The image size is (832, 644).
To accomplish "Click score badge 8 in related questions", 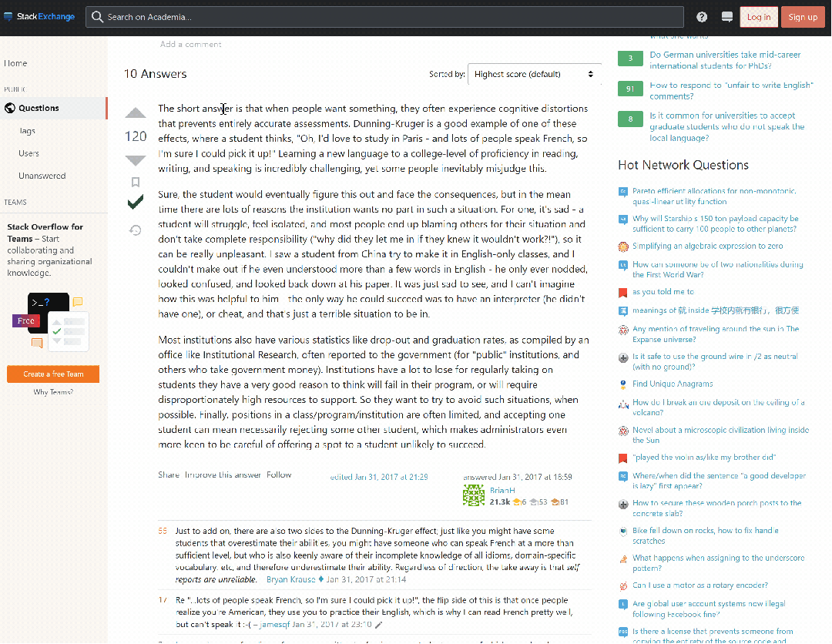I will (630, 119).
